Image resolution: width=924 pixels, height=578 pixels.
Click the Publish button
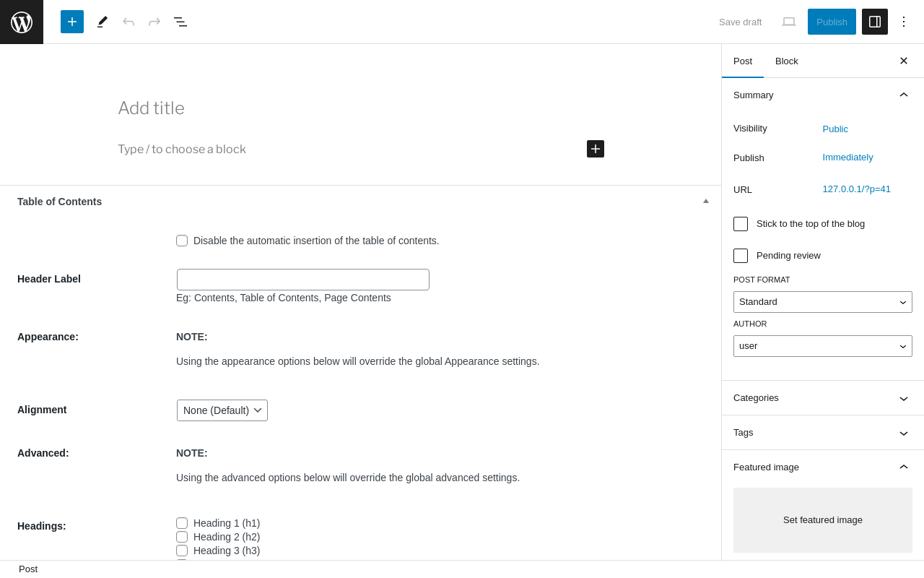click(832, 22)
